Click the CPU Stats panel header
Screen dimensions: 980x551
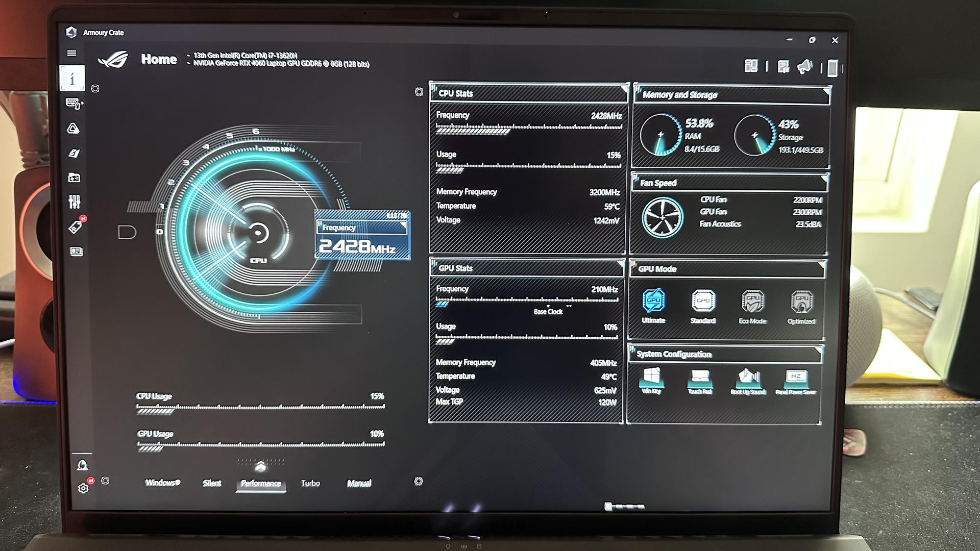[x=529, y=93]
